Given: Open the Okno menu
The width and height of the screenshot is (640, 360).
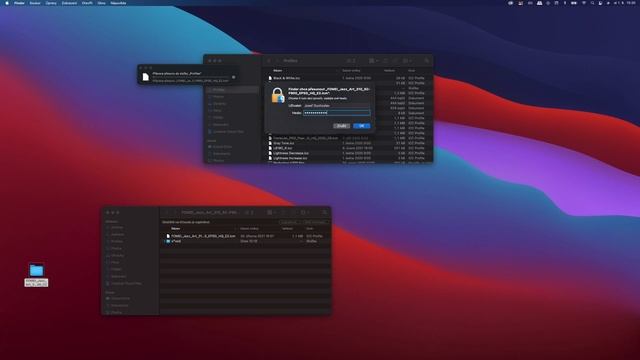Looking at the screenshot, I should click(101, 3).
